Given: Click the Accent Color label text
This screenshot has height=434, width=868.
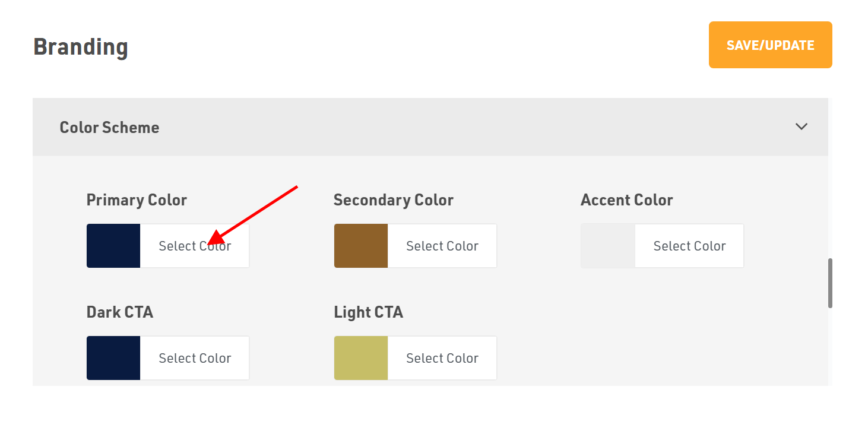Looking at the screenshot, I should (x=626, y=200).
